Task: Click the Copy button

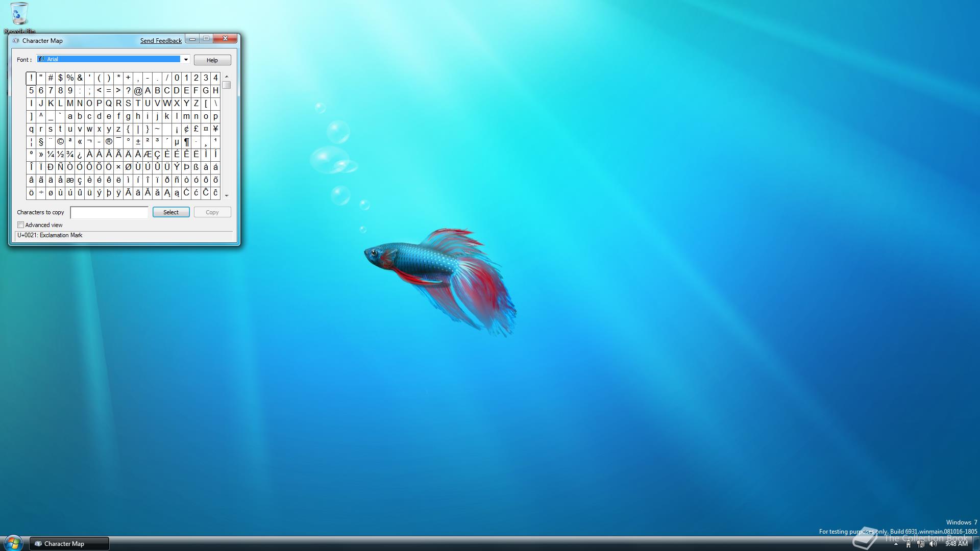Action: (212, 212)
